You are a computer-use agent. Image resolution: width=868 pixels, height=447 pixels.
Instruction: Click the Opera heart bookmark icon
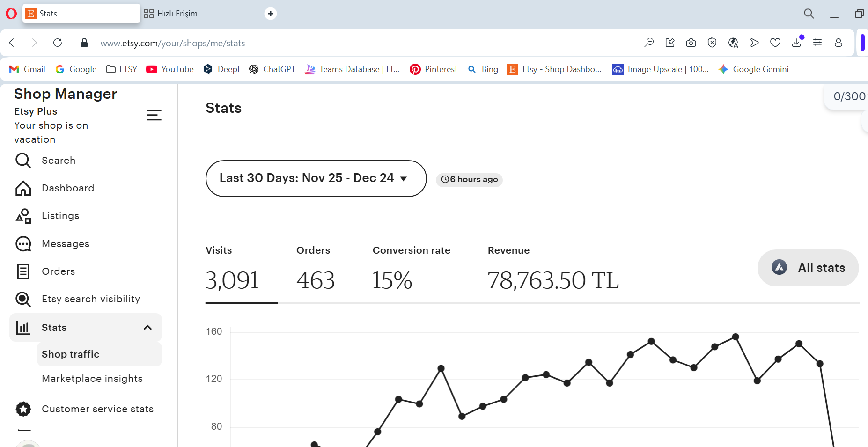775,43
